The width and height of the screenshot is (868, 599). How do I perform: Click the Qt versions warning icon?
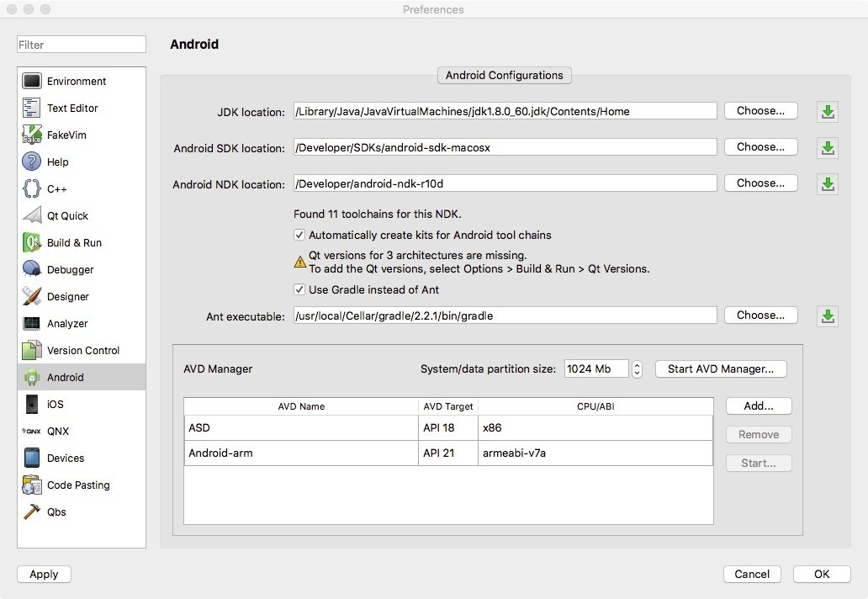click(x=300, y=262)
